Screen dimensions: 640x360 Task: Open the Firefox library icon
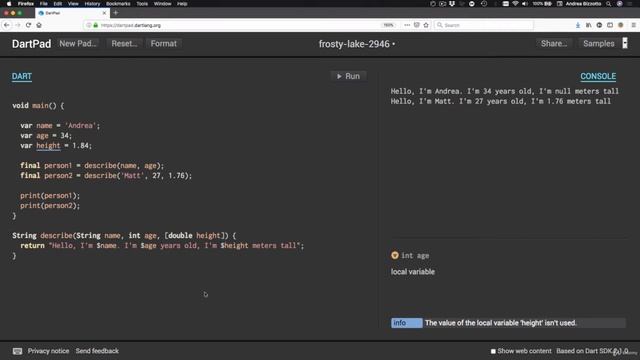click(589, 25)
